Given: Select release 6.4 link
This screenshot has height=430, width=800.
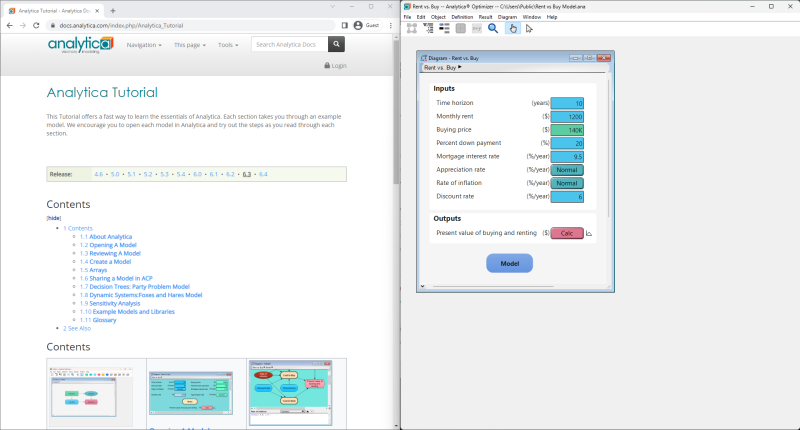Looking at the screenshot, I should (x=263, y=174).
